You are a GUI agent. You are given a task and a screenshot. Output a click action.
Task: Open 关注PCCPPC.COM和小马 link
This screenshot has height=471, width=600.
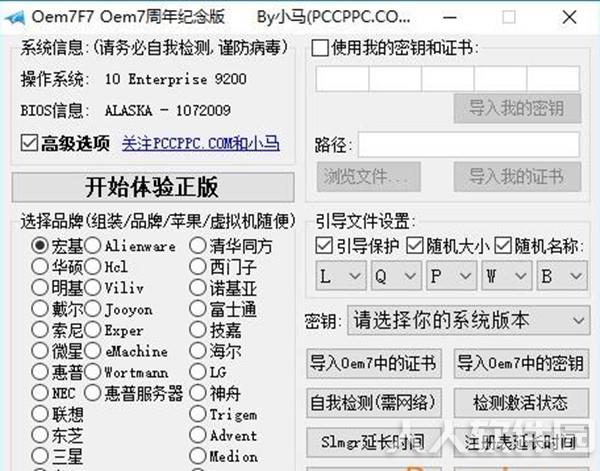pos(201,143)
